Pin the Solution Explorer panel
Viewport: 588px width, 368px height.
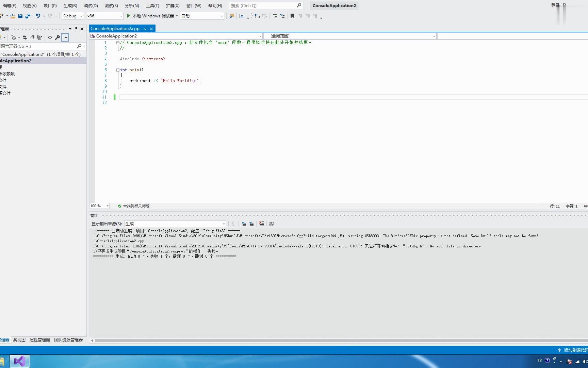[76, 29]
